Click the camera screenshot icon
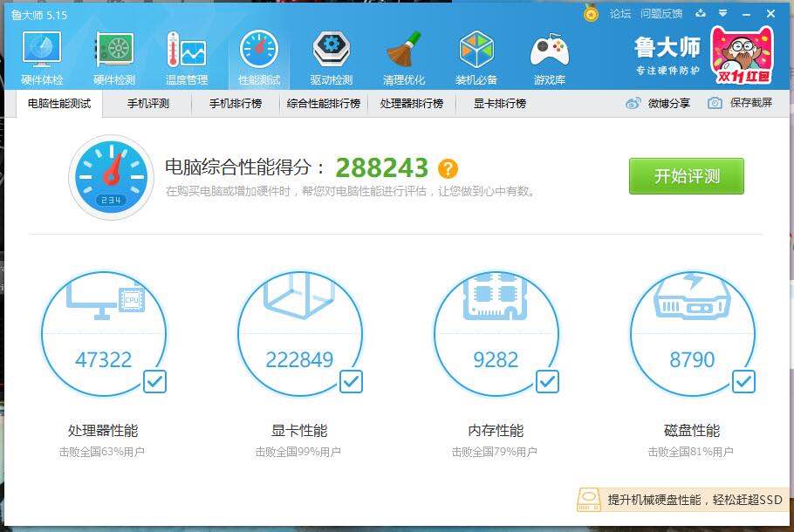Screen dimensions: 794x532 [715, 103]
